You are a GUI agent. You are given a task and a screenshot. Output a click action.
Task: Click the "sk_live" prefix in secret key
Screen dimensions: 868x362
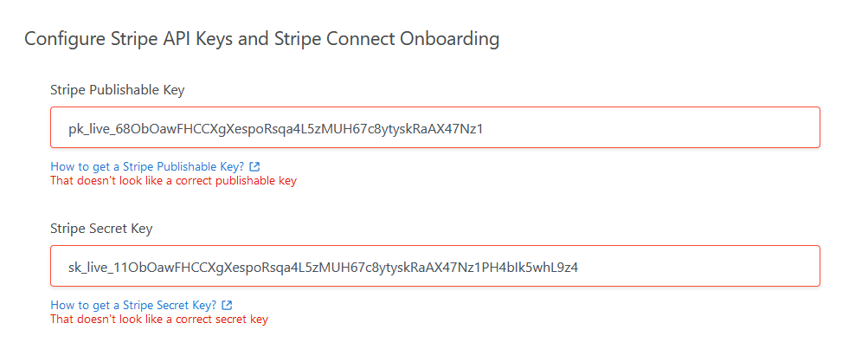point(88,268)
